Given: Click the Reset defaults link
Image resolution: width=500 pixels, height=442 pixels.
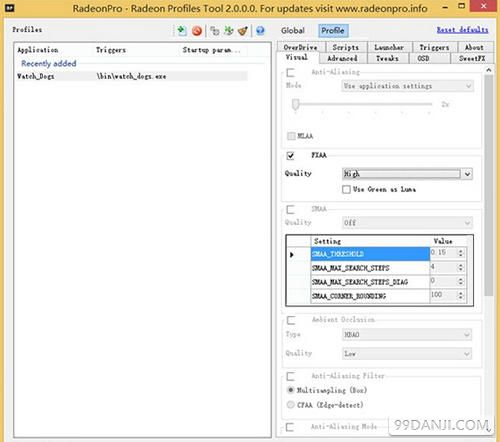Looking at the screenshot, I should pyautogui.click(x=462, y=30).
